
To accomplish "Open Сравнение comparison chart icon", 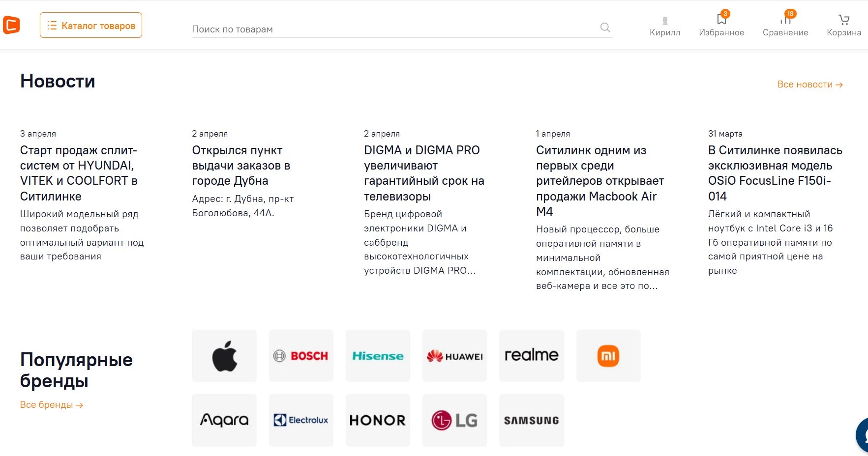I will click(785, 19).
